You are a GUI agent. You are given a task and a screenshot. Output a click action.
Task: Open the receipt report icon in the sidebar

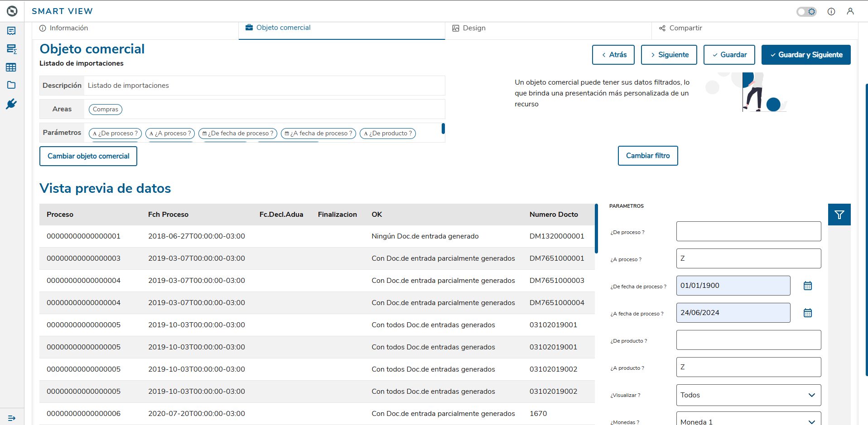tap(11, 31)
